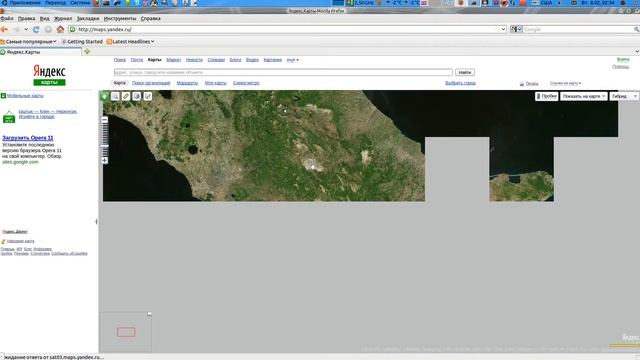Open a new tab with plus icon

[x=87, y=52]
